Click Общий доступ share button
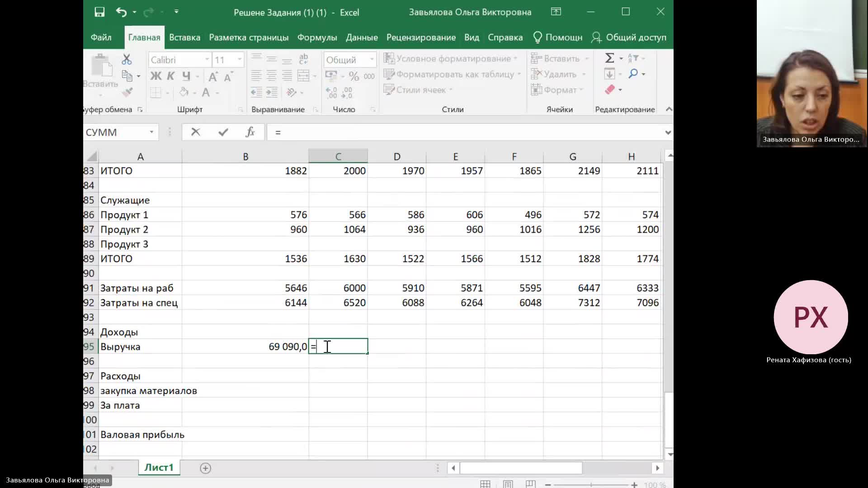 (x=629, y=38)
